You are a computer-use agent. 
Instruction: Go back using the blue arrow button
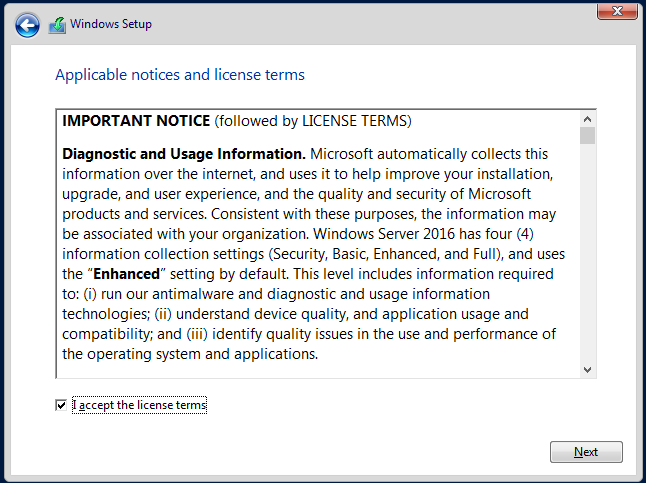click(27, 25)
